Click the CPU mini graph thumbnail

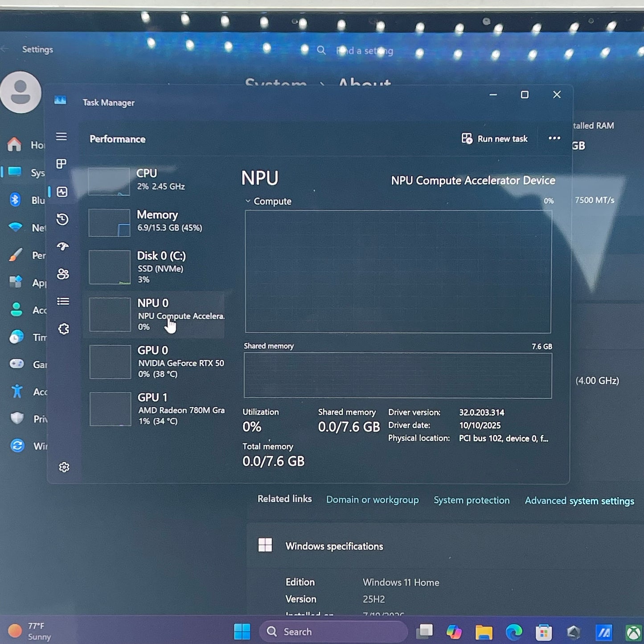click(x=109, y=181)
